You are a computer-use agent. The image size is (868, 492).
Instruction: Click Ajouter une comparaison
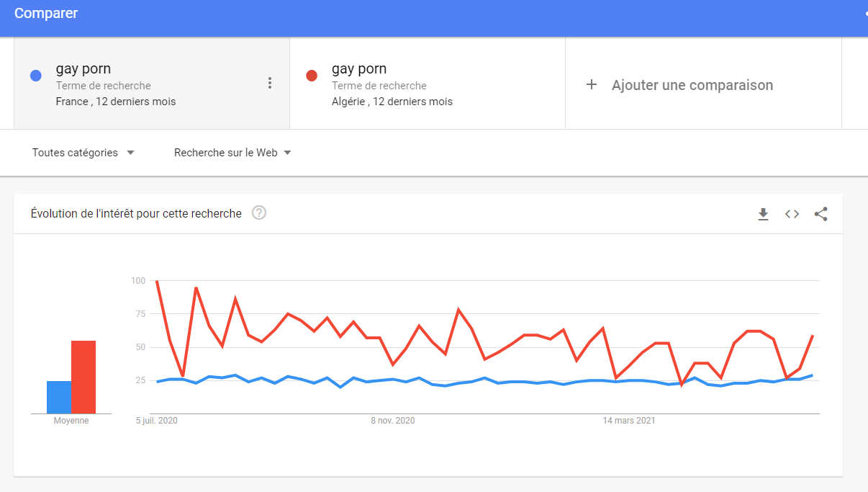692,85
